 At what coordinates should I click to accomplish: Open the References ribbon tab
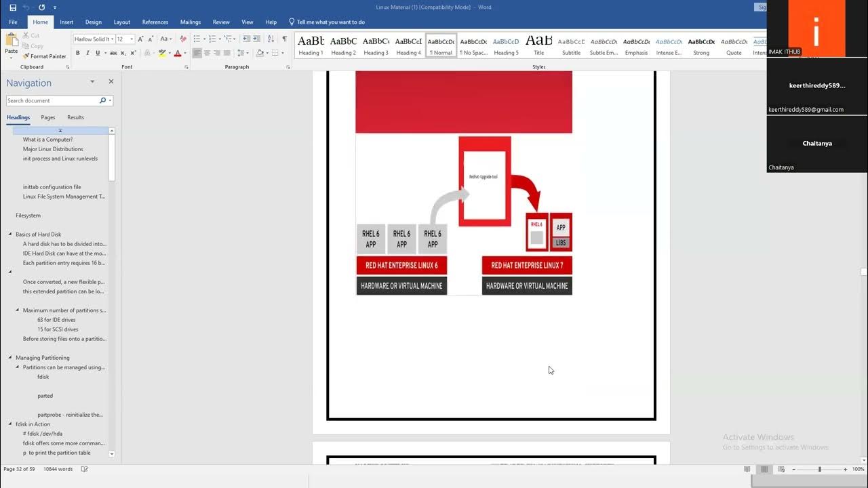(x=155, y=22)
